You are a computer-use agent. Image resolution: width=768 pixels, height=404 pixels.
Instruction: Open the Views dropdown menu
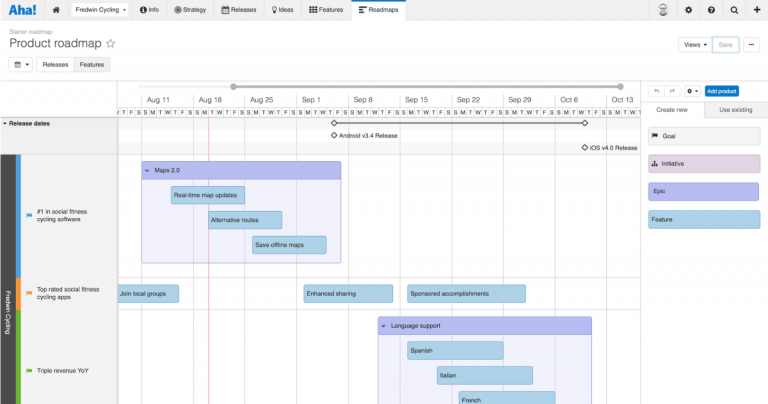(x=694, y=45)
